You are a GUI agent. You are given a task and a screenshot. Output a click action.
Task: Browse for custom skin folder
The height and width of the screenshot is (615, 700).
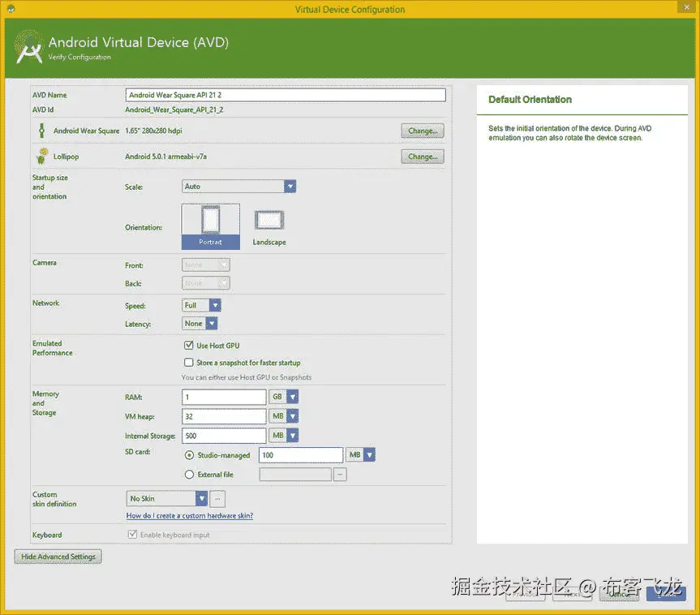coord(217,498)
